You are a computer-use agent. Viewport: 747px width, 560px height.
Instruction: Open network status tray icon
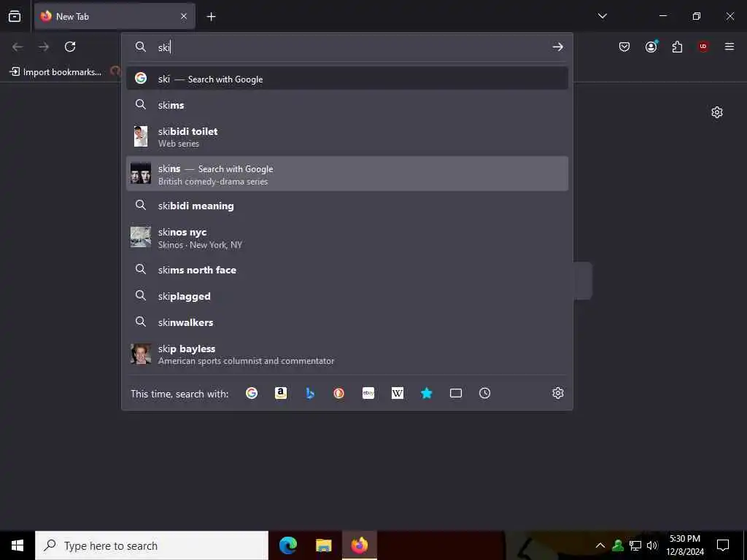point(635,545)
